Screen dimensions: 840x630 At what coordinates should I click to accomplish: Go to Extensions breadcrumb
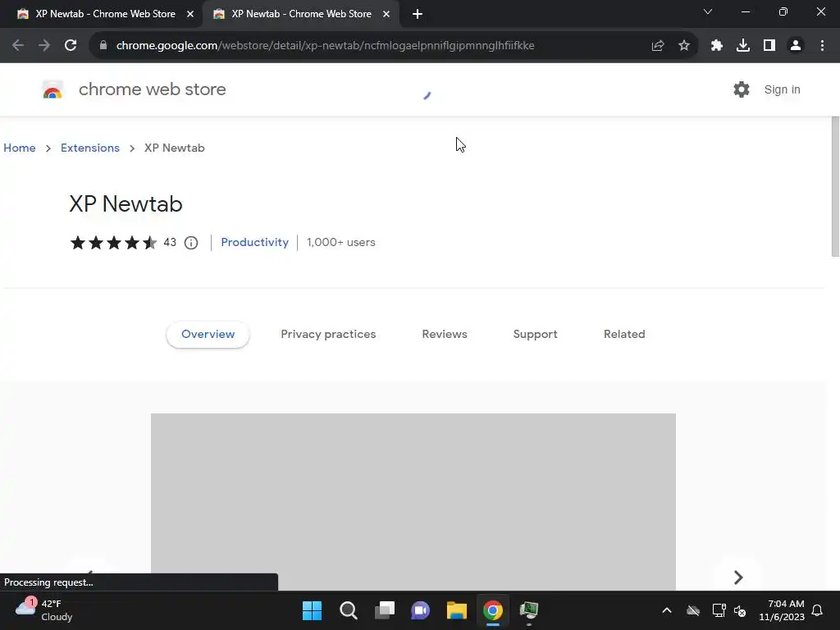90,148
